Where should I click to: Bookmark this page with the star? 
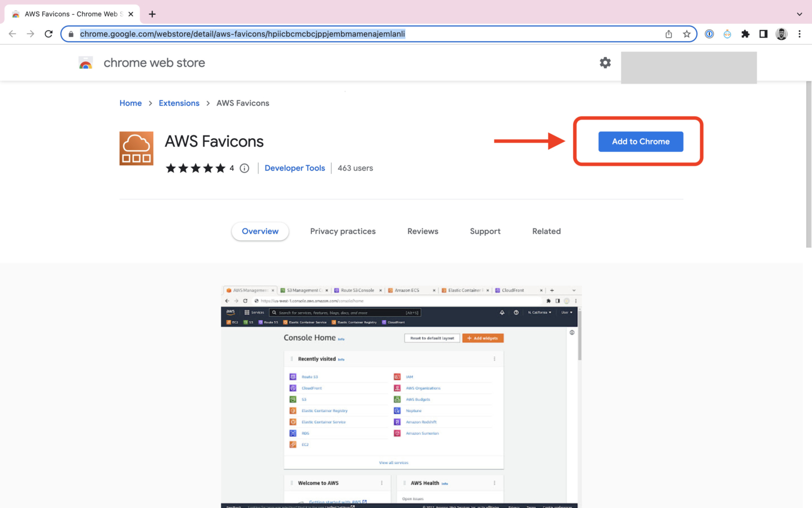click(687, 33)
